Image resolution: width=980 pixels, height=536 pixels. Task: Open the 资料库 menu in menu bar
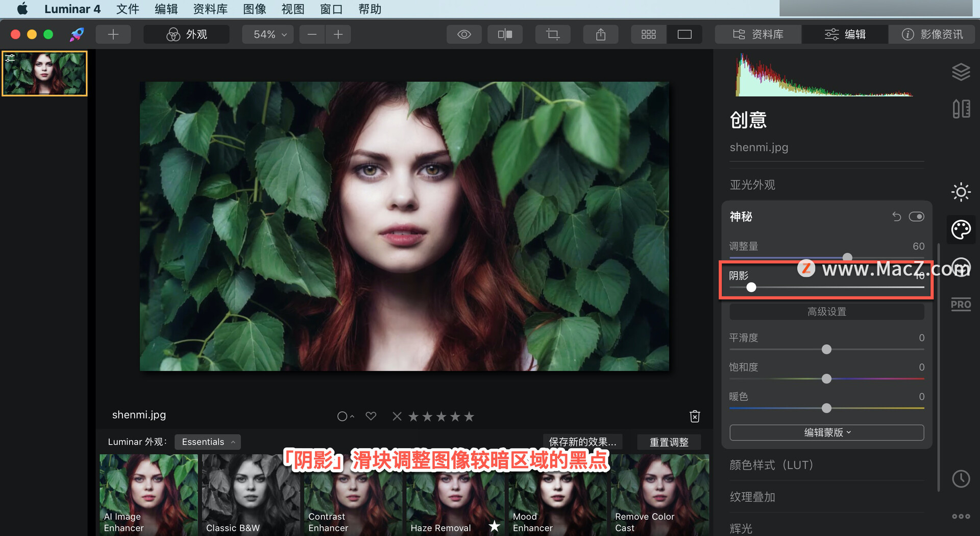coord(210,9)
